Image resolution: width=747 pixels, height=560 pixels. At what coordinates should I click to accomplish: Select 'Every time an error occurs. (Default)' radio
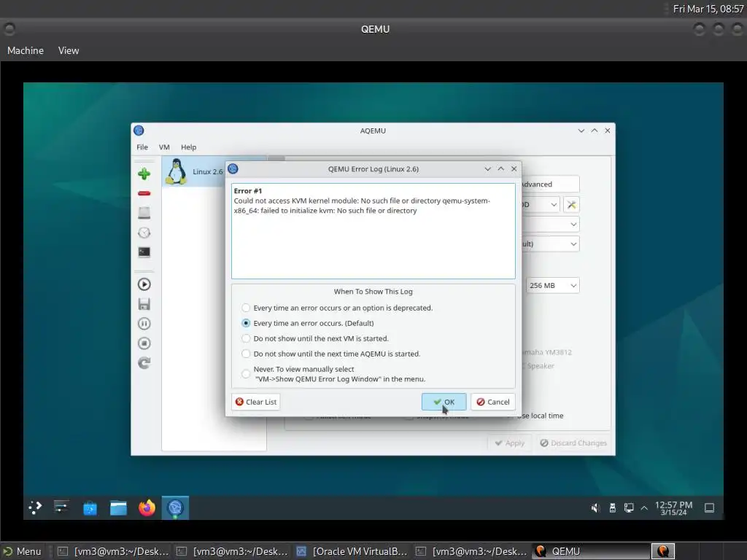(246, 323)
